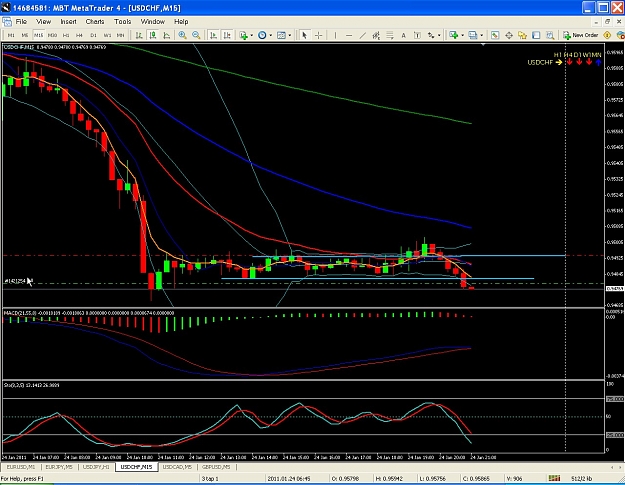The width and height of the screenshot is (625, 485).
Task: Open the Window menu
Action: (153, 22)
